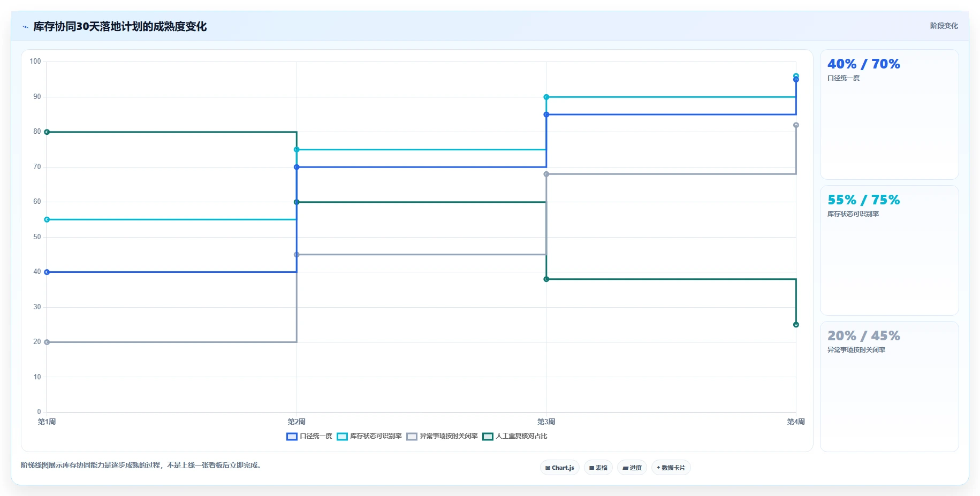This screenshot has height=496, width=980.
Task: Click the small icon inside the Chart.js tag
Action: (548, 468)
